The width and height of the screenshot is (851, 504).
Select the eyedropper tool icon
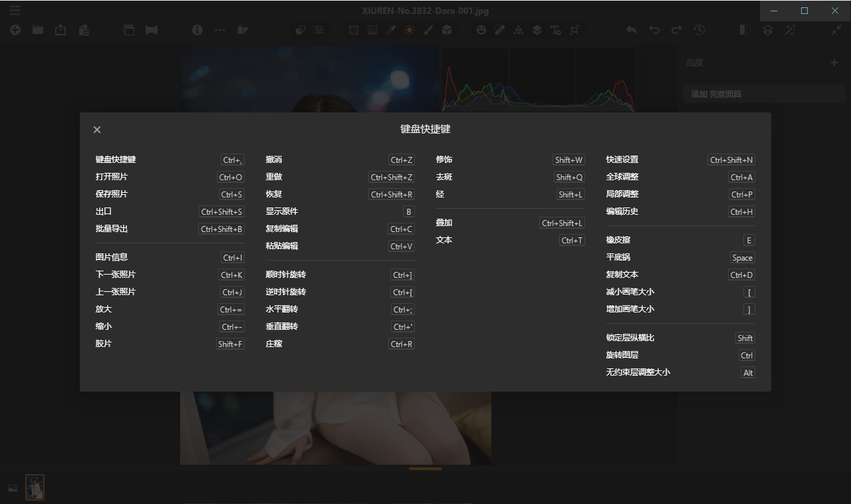click(390, 30)
